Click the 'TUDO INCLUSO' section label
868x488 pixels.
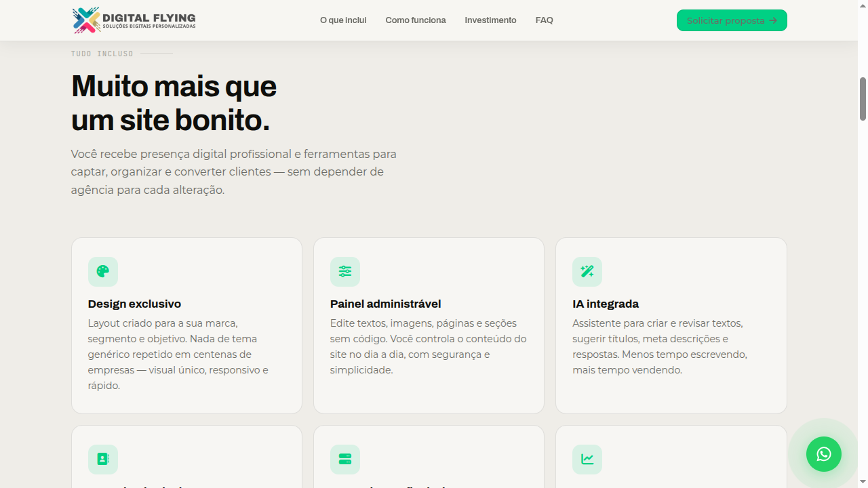tap(102, 54)
